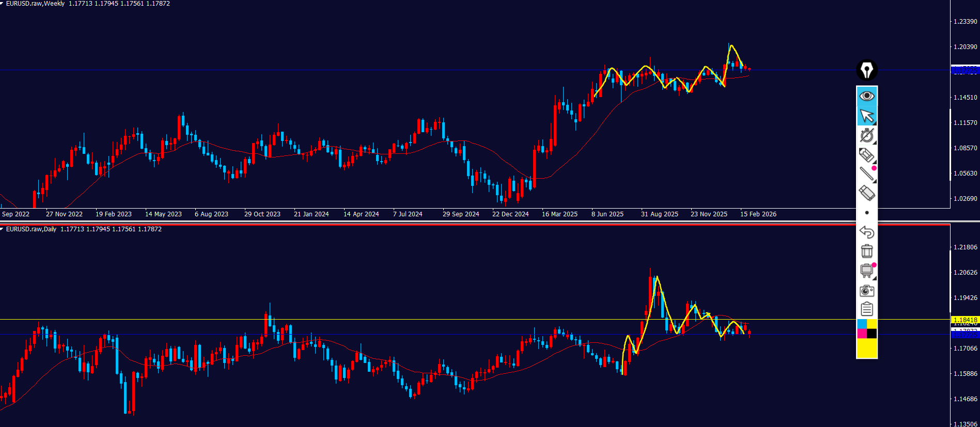Viewport: 980px width, 427px height.
Task: Switch to cursor pointer mode
Action: (x=866, y=116)
